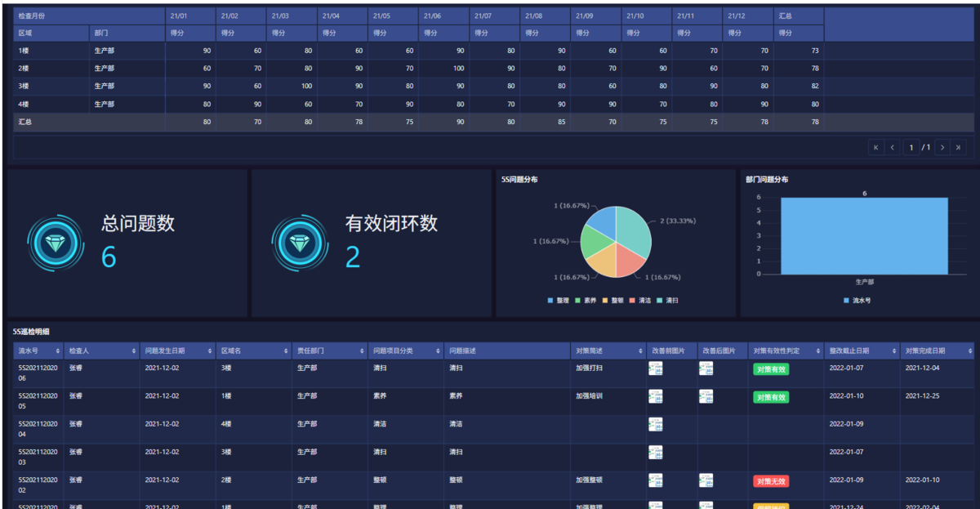This screenshot has height=509, width=980.
Task: Click deadline date 2022-01-10
Action: [846, 395]
